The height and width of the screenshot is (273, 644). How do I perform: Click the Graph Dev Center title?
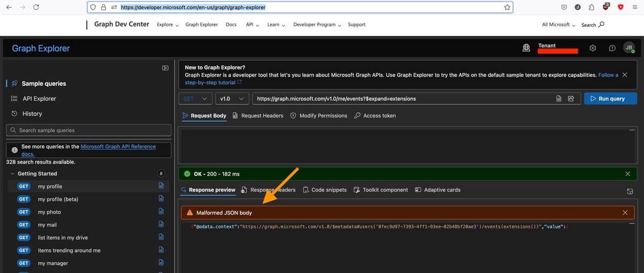[x=121, y=24]
